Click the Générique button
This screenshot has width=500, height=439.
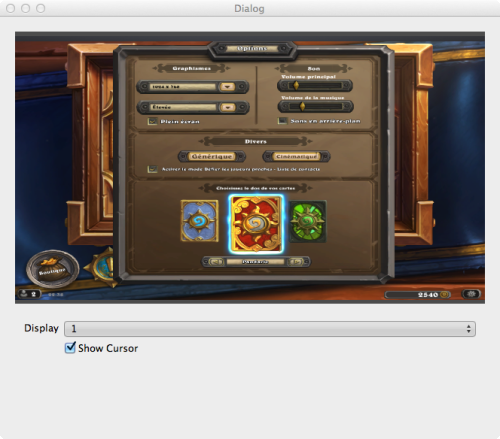click(212, 156)
